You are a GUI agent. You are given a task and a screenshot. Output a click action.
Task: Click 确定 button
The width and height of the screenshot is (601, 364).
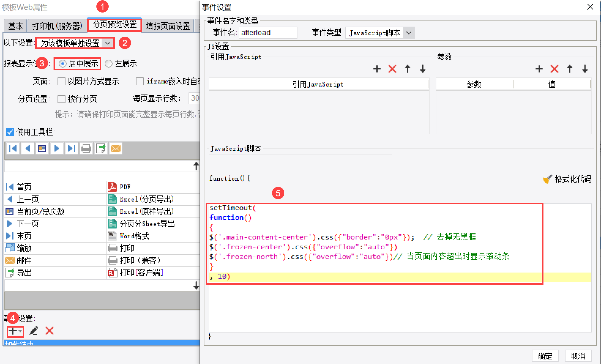545,356
